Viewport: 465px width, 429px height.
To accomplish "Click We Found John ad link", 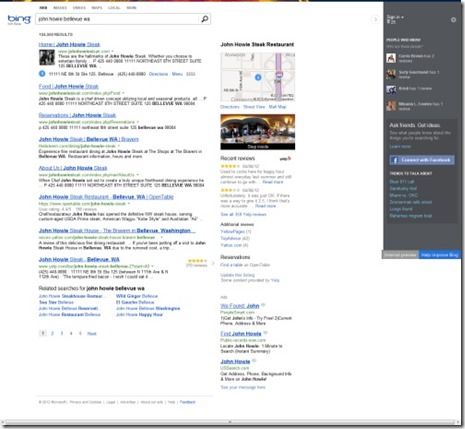I will pos(240,306).
